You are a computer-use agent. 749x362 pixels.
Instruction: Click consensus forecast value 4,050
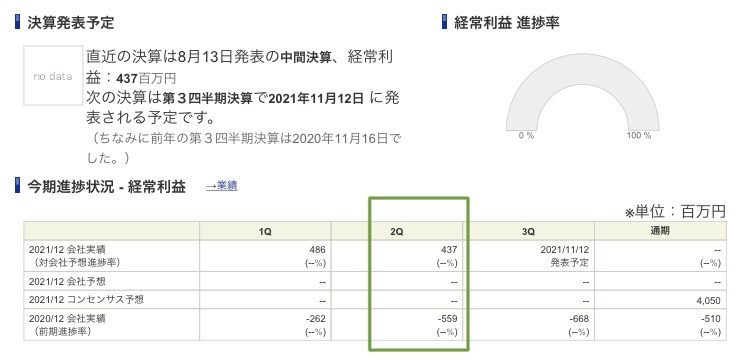tap(709, 300)
